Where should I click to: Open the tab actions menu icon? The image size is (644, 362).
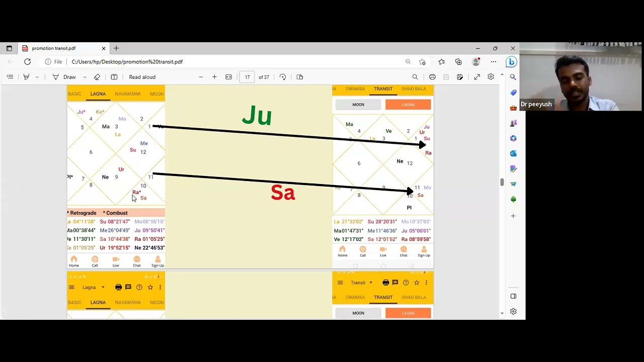pos(9,48)
